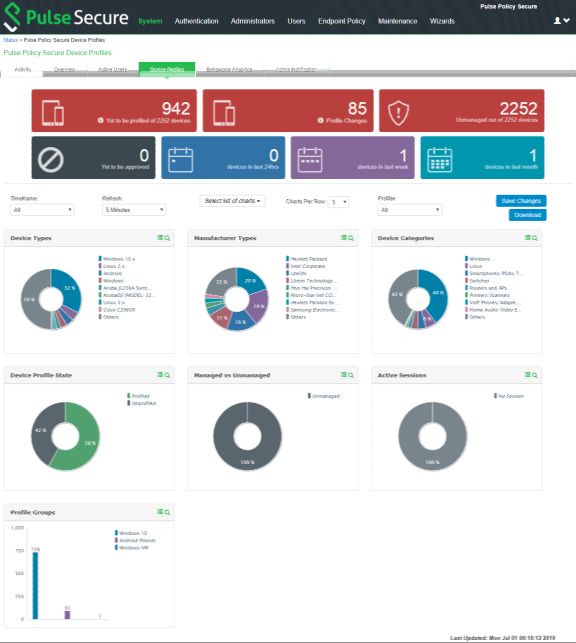
Task: Open Device Profile State list-view icon
Action: pos(160,375)
